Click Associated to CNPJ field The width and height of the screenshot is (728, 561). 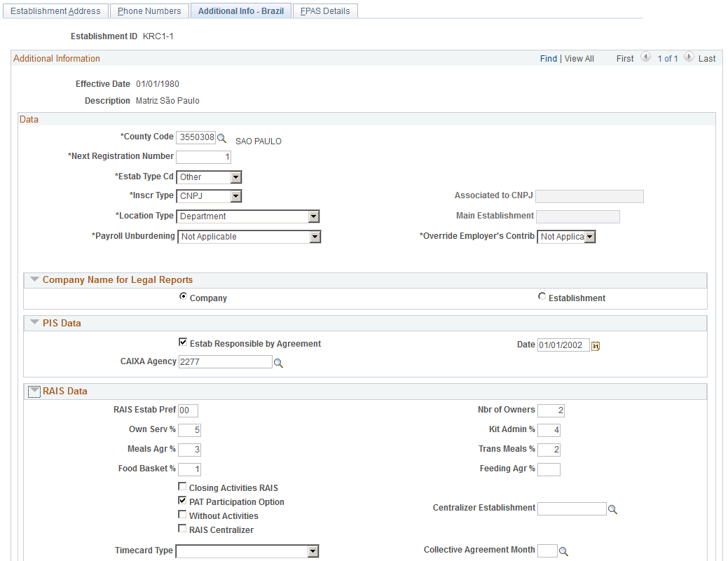click(x=590, y=196)
